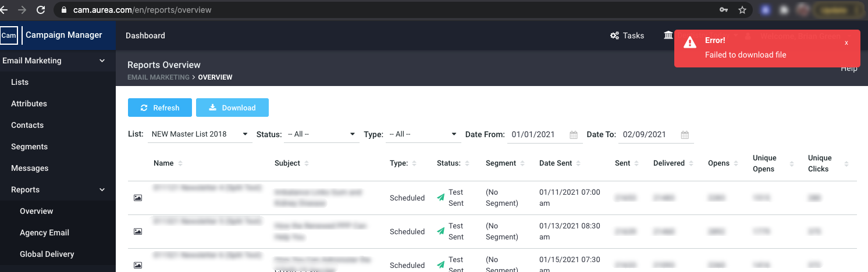
Task: Select Global Delivery under Reports
Action: tap(47, 254)
